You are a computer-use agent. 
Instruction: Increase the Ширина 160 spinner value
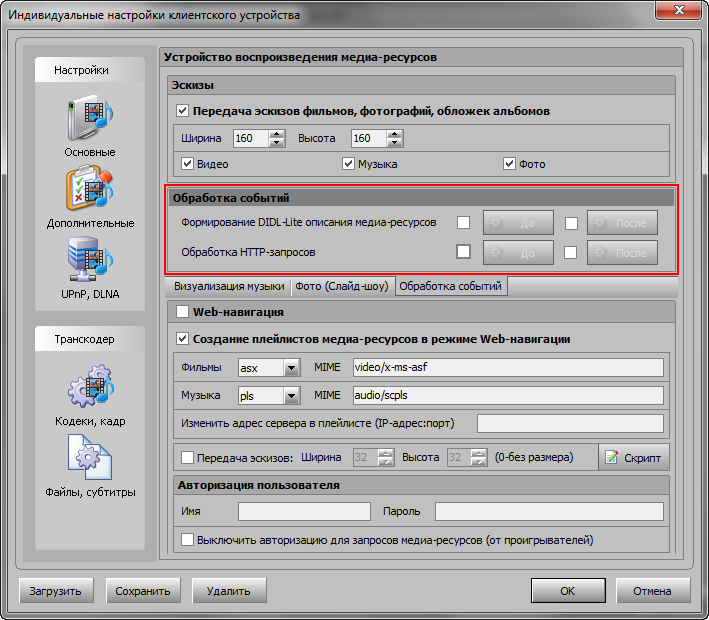(277, 134)
